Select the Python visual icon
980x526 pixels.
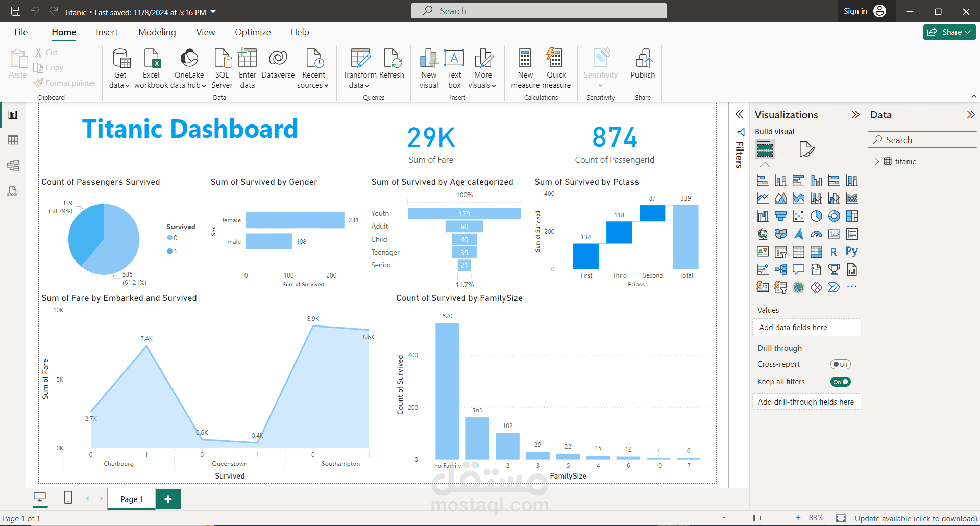coord(852,252)
